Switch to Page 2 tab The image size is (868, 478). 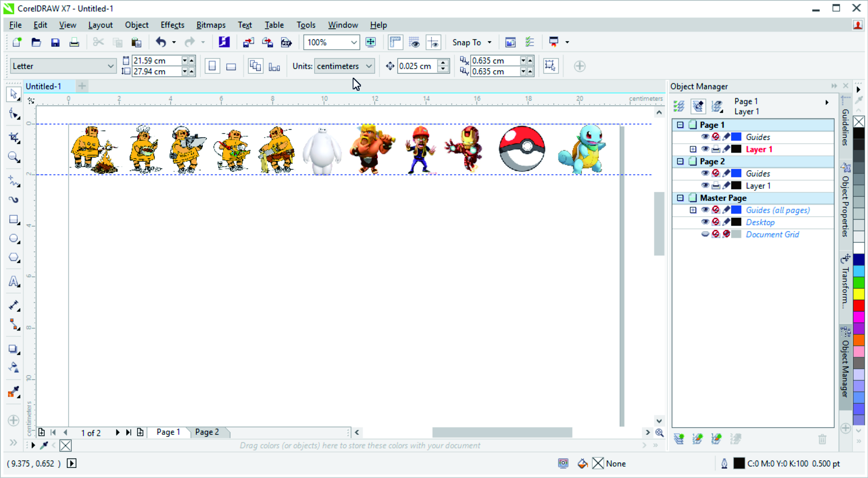[x=207, y=432]
